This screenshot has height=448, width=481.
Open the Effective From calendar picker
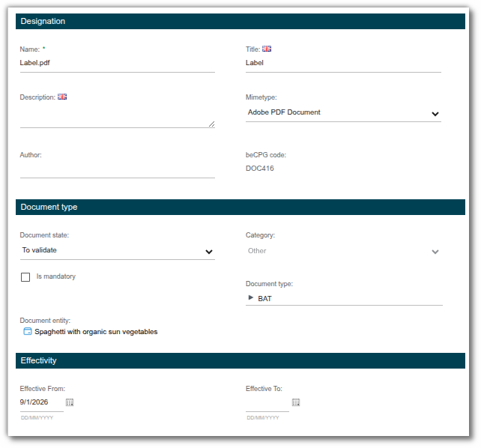(x=70, y=402)
